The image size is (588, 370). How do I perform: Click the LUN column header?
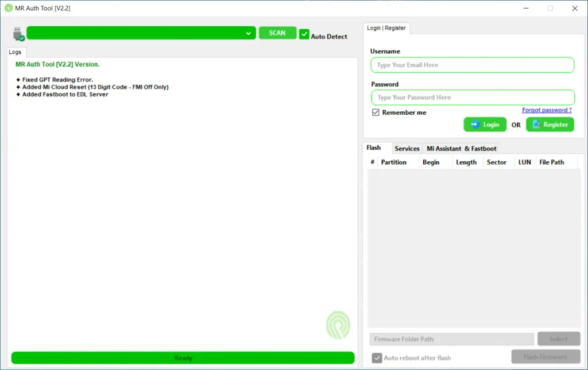click(x=524, y=162)
